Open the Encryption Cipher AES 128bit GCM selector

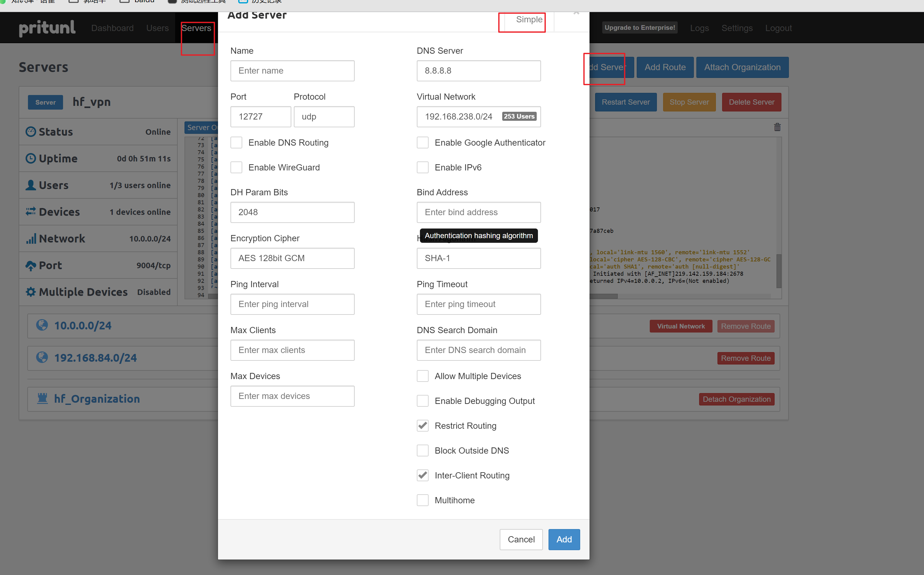(x=292, y=258)
